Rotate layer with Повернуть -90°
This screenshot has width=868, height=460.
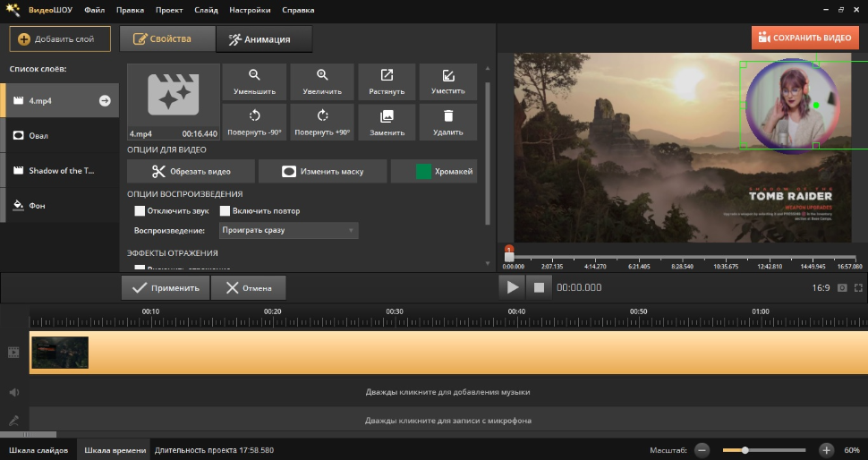pos(254,123)
